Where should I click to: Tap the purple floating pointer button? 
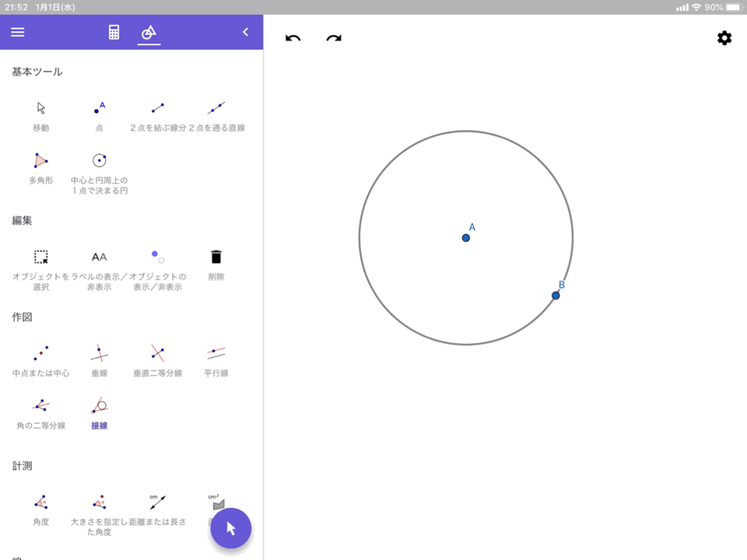[x=230, y=529]
